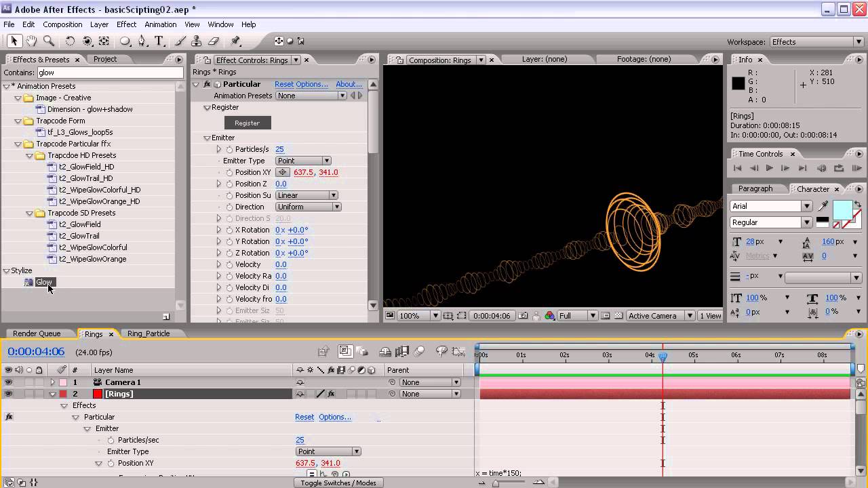This screenshot has width=868, height=488.
Task: Toggle Draft 3D in timeline
Action: [x=363, y=351]
